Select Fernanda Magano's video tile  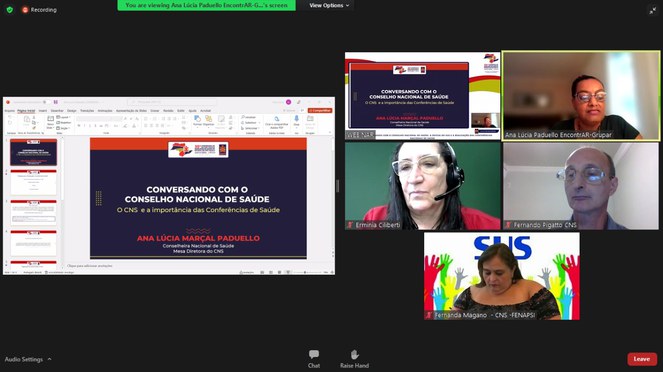pos(502,276)
